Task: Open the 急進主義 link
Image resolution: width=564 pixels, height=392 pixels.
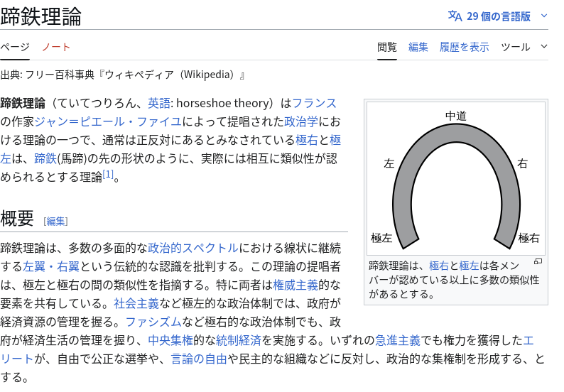Action: [x=398, y=340]
